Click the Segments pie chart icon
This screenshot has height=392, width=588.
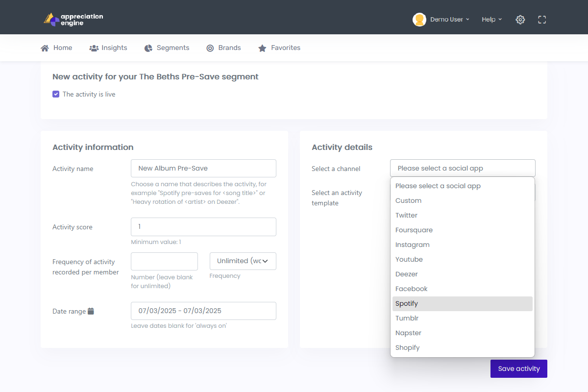coord(148,48)
